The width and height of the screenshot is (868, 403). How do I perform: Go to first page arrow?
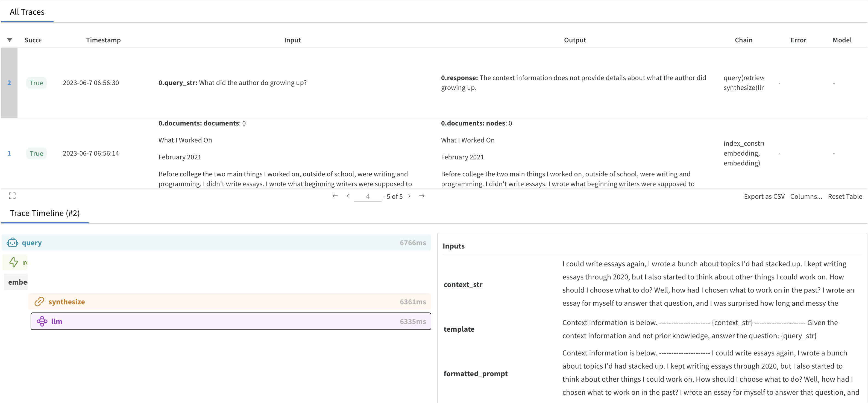pos(335,196)
